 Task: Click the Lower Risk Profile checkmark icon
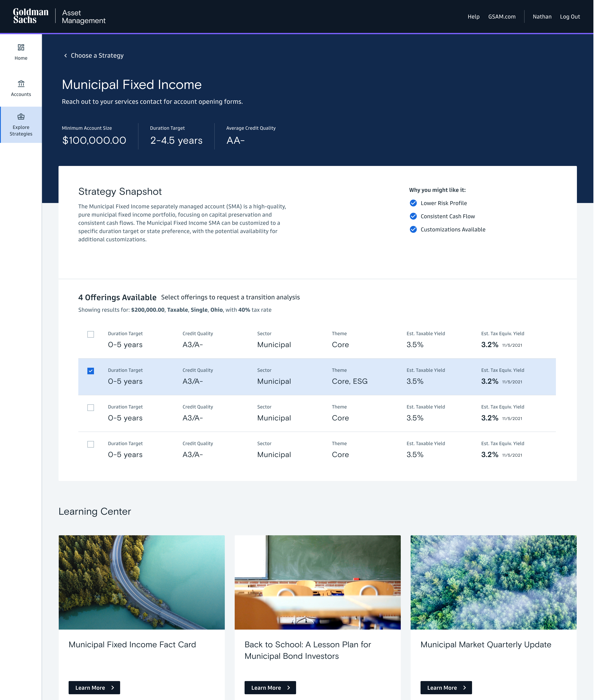click(413, 203)
